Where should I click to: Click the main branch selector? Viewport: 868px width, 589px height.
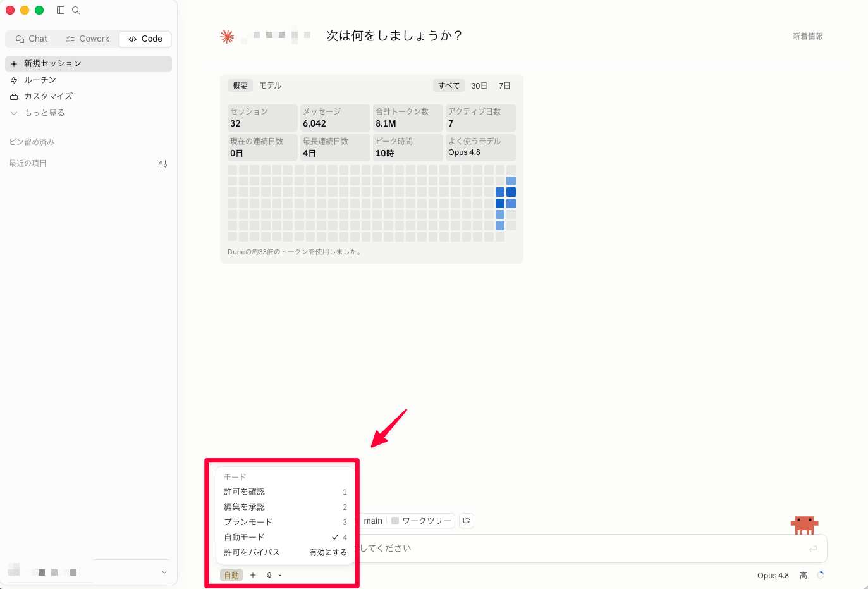tap(373, 521)
